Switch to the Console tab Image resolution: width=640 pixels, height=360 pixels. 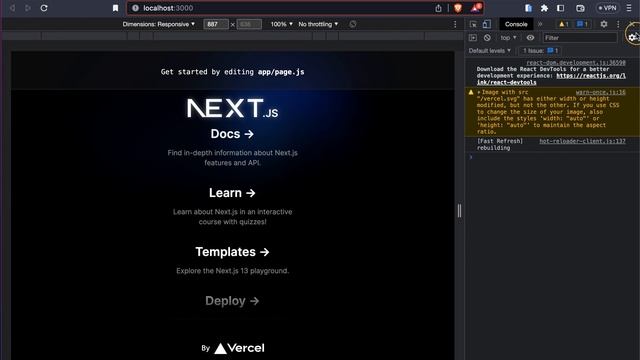(x=516, y=24)
